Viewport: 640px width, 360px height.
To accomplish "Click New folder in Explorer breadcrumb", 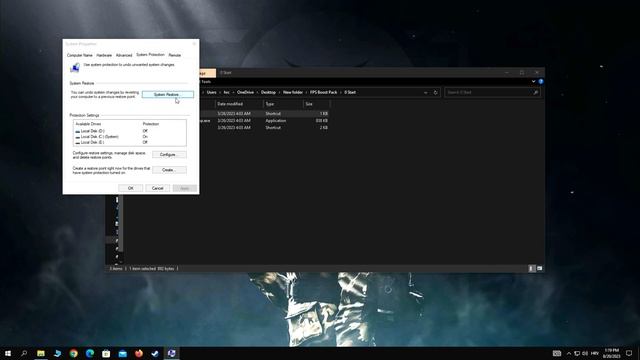I will (293, 92).
